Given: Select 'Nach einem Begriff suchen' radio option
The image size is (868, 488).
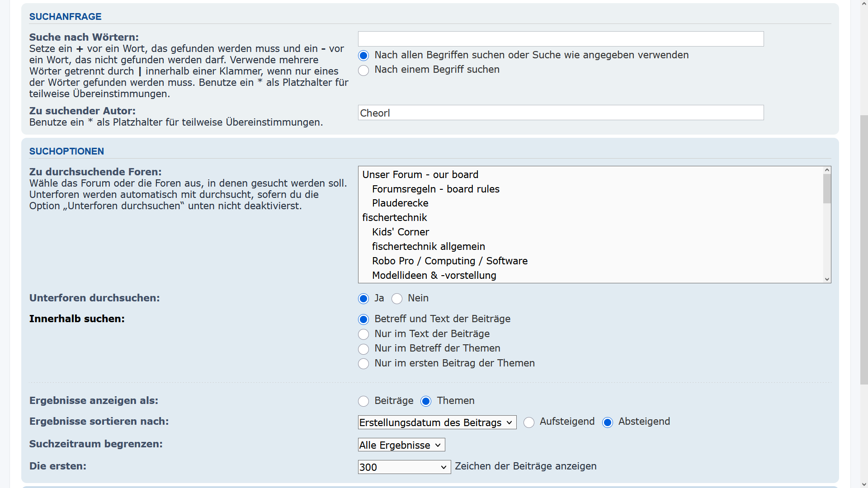Looking at the screenshot, I should tap(363, 70).
